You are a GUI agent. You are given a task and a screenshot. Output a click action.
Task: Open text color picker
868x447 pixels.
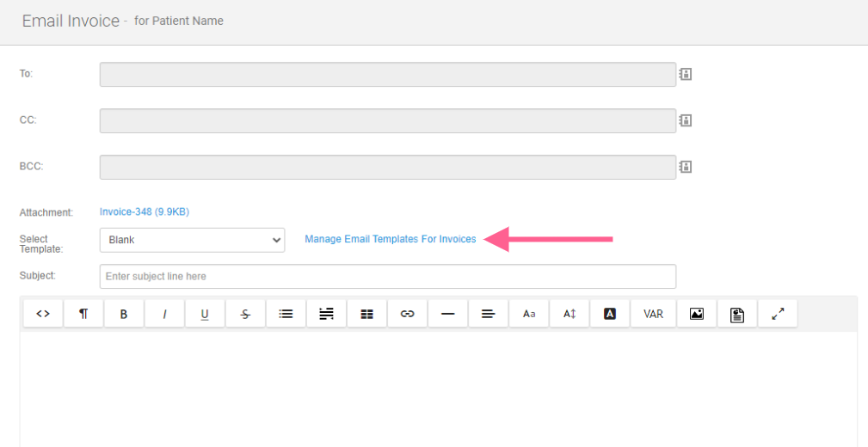coord(610,314)
